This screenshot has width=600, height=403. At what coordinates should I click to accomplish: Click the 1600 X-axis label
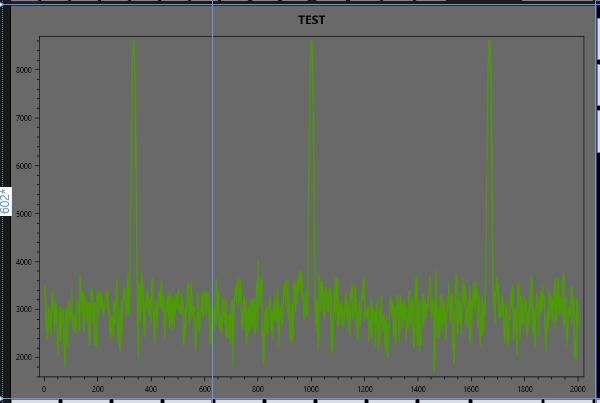tap(471, 389)
